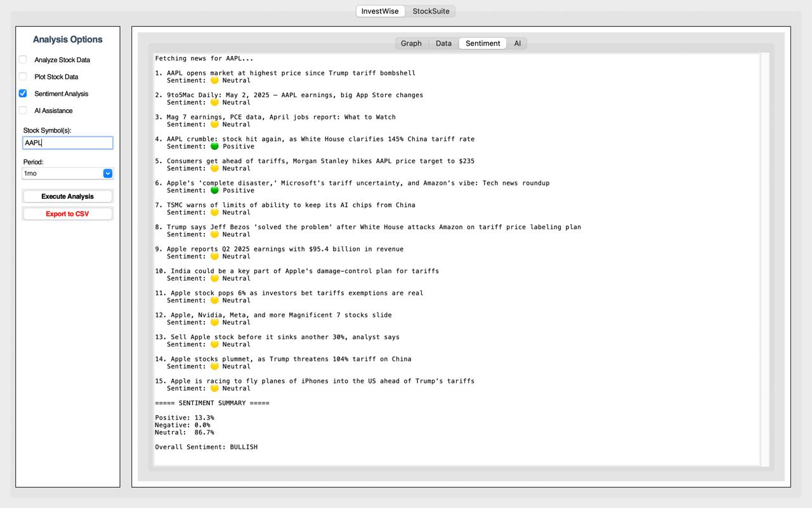Viewport: 812px width, 508px height.
Task: Click headline 'Apple stocks plummet, as Trump threatens'
Action: click(x=291, y=359)
